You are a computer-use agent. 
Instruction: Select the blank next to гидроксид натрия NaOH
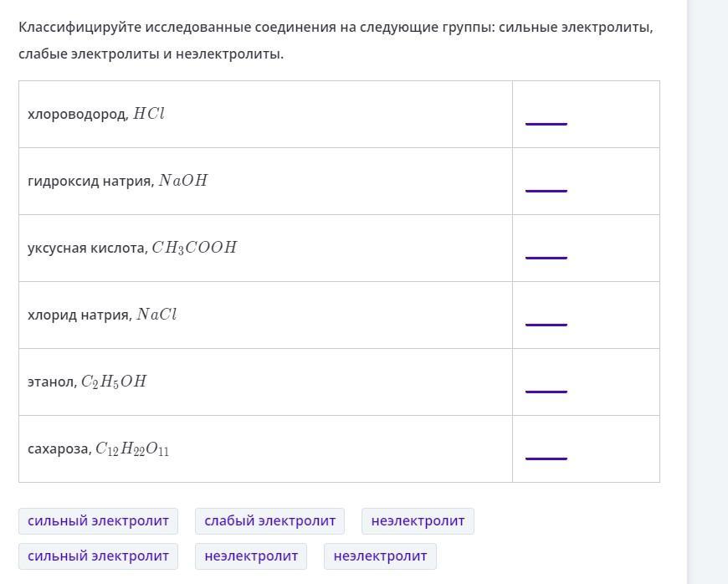pos(546,184)
